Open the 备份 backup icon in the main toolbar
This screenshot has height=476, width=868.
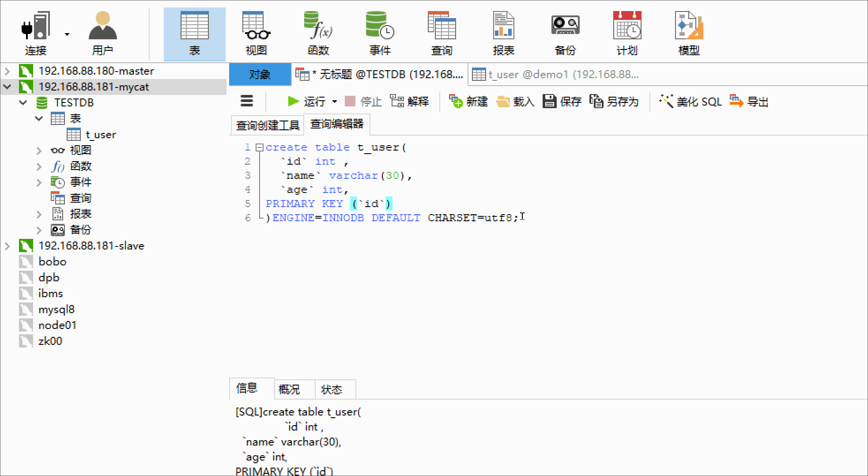(566, 34)
